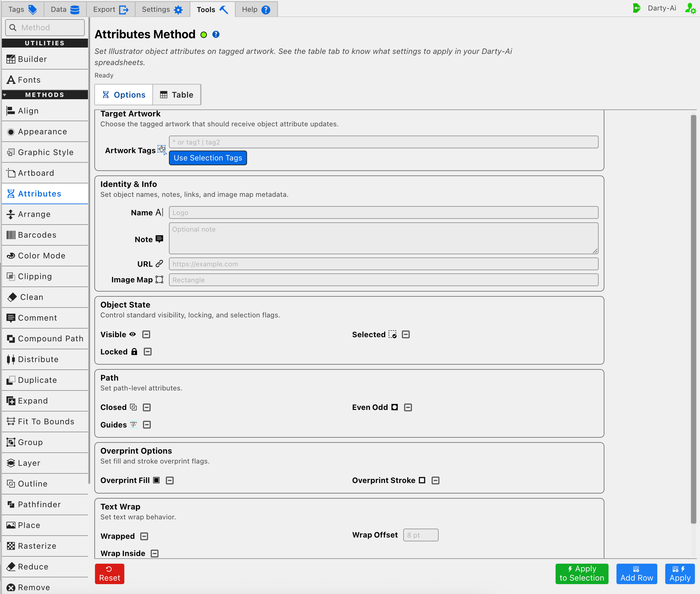700x594 pixels.
Task: Open the Fonts utility
Action: pos(45,80)
